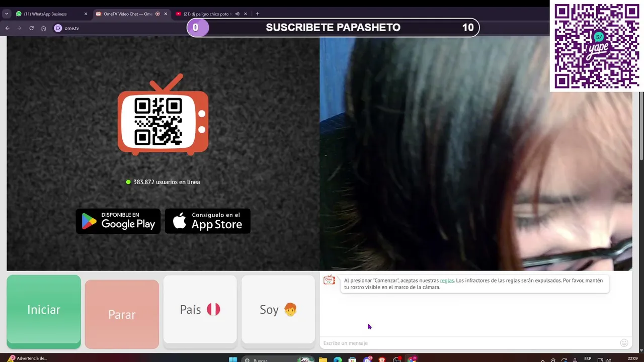
Task: Click the Windows Start button
Action: click(233, 359)
